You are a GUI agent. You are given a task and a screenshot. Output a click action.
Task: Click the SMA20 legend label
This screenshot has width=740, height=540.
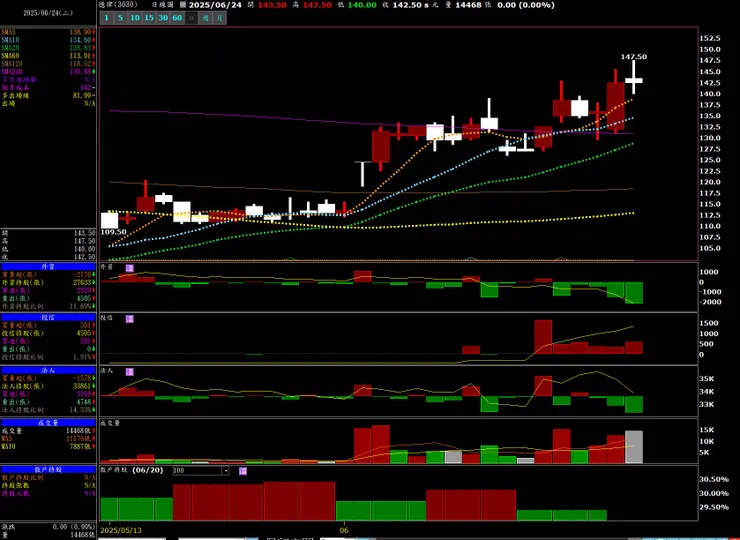10,48
